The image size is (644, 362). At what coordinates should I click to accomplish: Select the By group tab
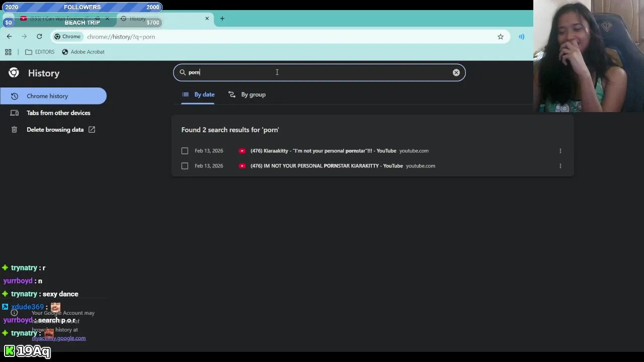pyautogui.click(x=247, y=95)
